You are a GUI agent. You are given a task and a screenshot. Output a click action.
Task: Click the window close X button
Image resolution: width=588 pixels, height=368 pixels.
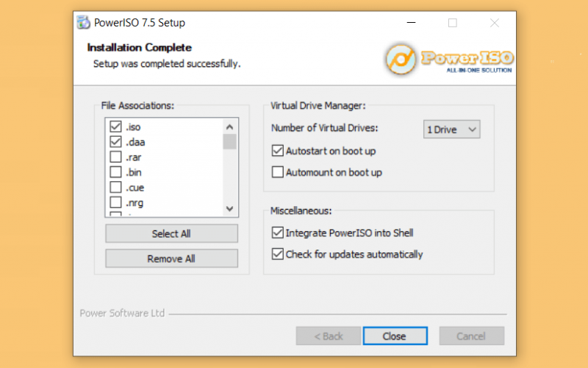(495, 23)
